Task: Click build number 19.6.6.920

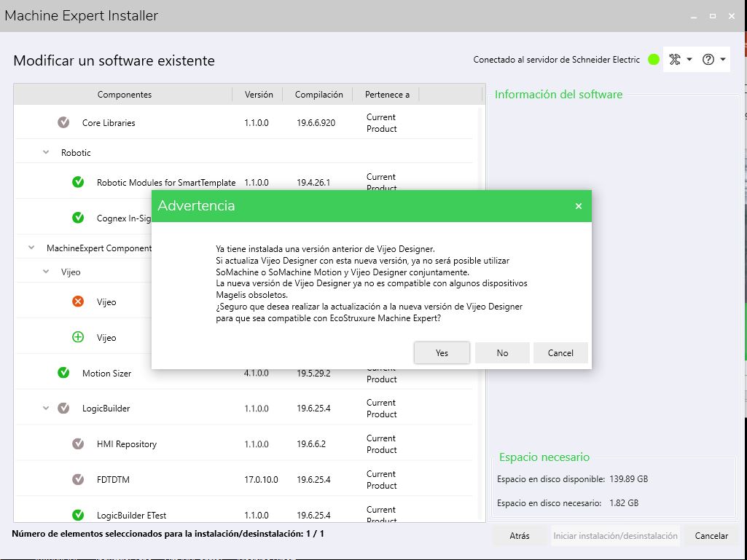Action: point(316,123)
